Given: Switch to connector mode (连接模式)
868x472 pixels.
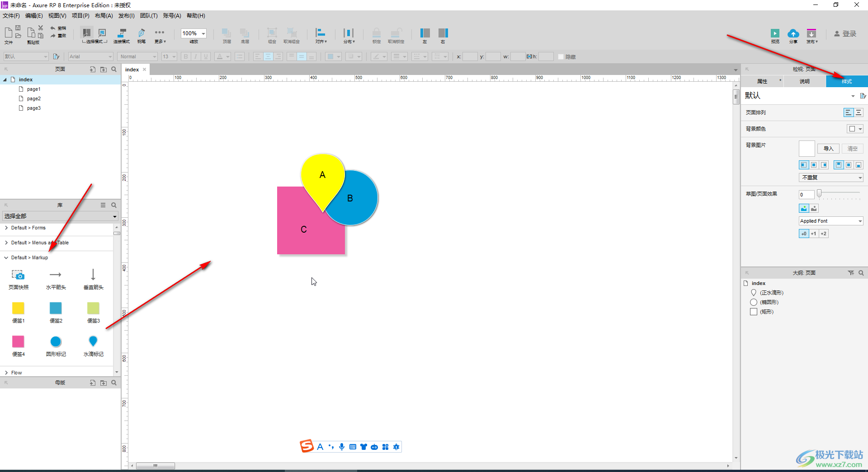Looking at the screenshot, I should (x=121, y=34).
